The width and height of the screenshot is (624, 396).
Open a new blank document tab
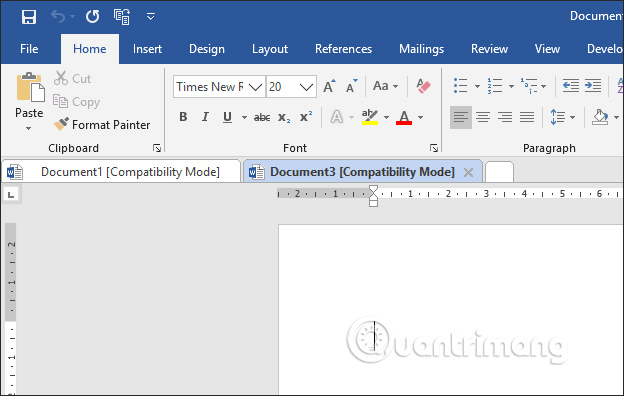pyautogui.click(x=499, y=172)
